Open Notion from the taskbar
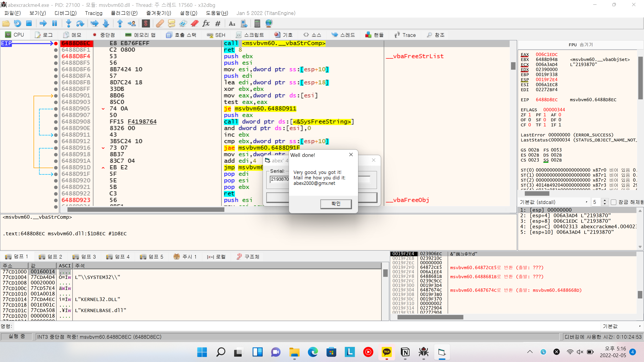Viewport: 644px width, 362px height. pyautogui.click(x=405, y=352)
